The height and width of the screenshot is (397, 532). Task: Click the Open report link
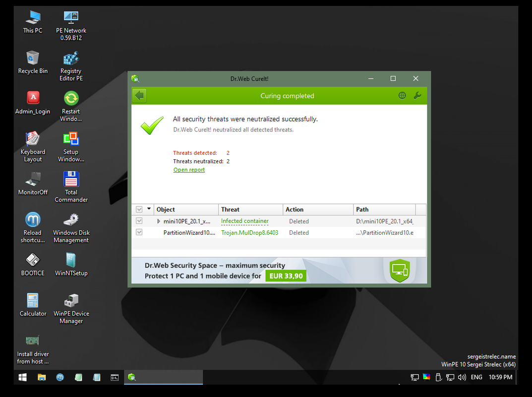[189, 170]
